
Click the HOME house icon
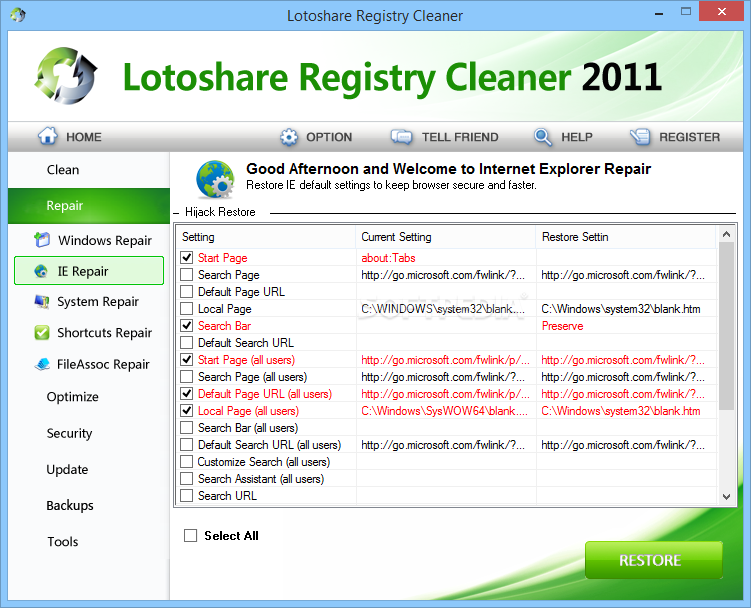(x=48, y=136)
